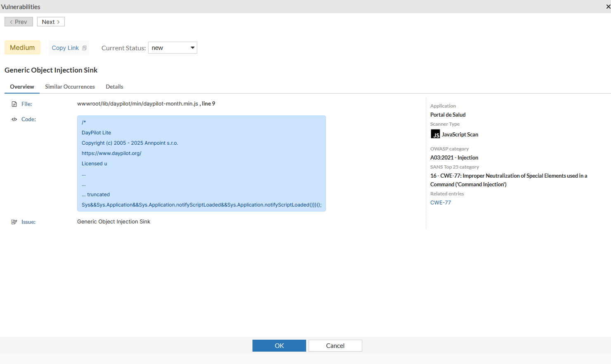Click the '... truncated' code line

click(x=96, y=195)
